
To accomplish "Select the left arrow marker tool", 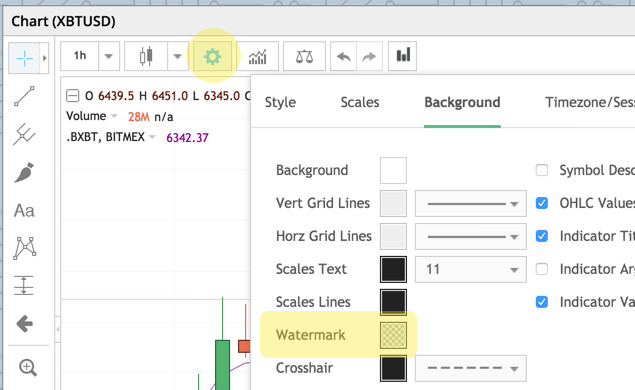I will (24, 324).
